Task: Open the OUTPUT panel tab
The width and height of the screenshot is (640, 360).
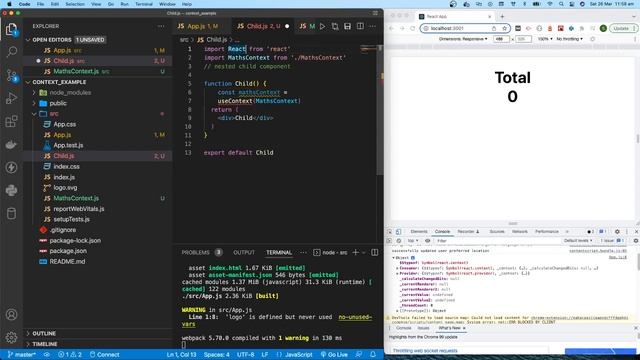Action: tap(244, 252)
